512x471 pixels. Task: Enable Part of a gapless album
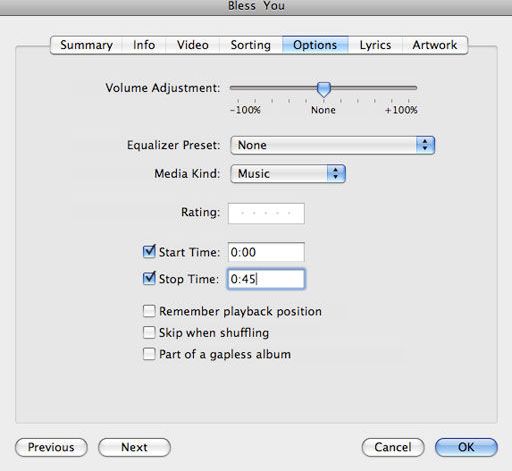coord(149,354)
